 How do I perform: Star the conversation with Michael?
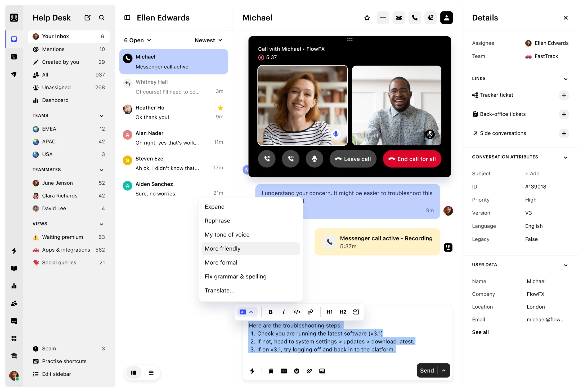point(367,17)
